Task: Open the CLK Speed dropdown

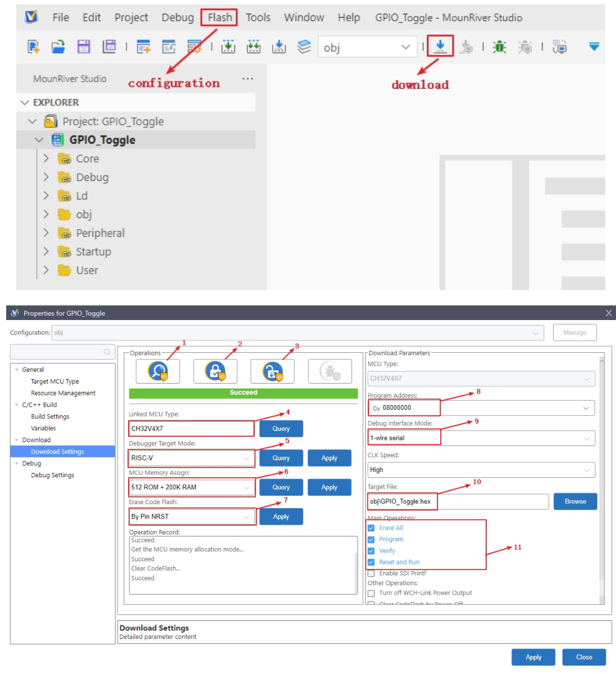Action: click(x=481, y=470)
